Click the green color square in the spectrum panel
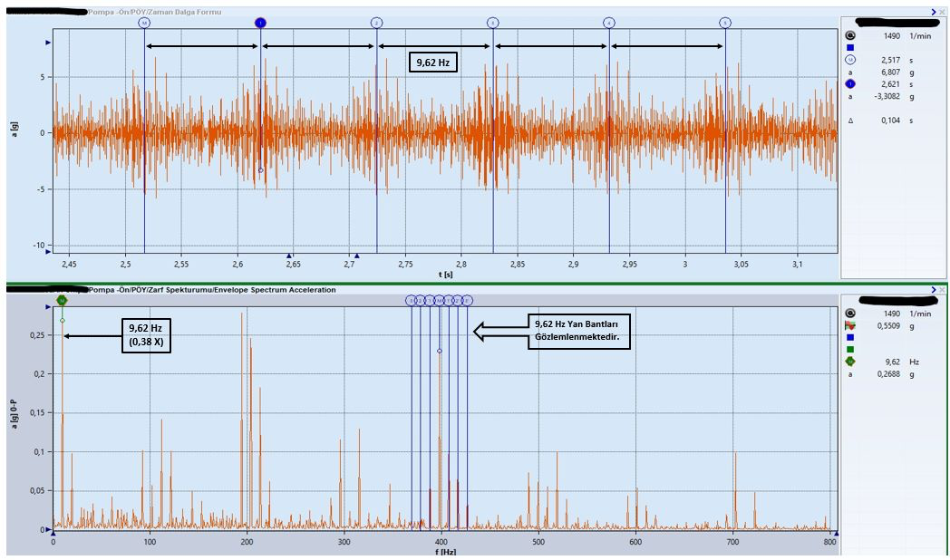Viewport: 950px width, 560px height. pos(850,349)
